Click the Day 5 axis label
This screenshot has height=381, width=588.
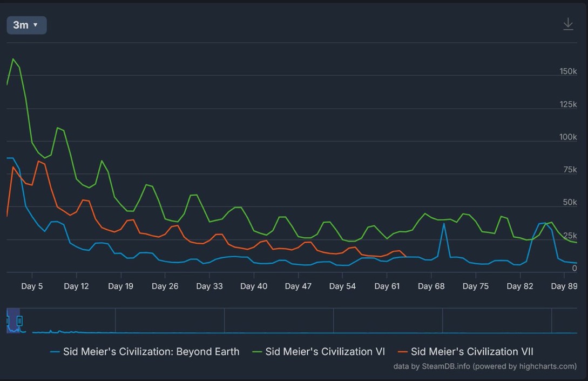coord(32,286)
